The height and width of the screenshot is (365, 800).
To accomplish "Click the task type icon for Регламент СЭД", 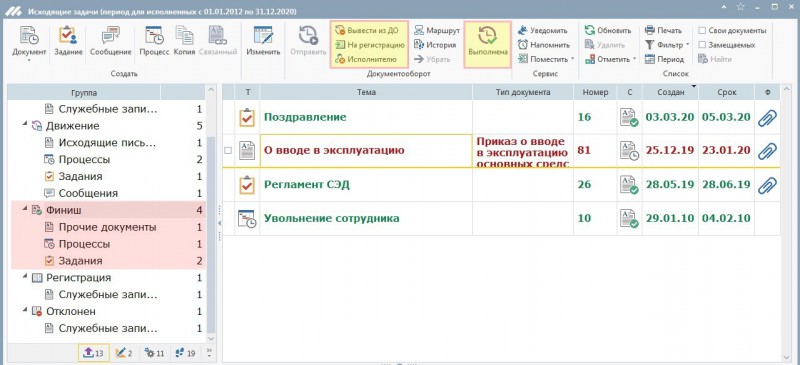I will (x=247, y=185).
